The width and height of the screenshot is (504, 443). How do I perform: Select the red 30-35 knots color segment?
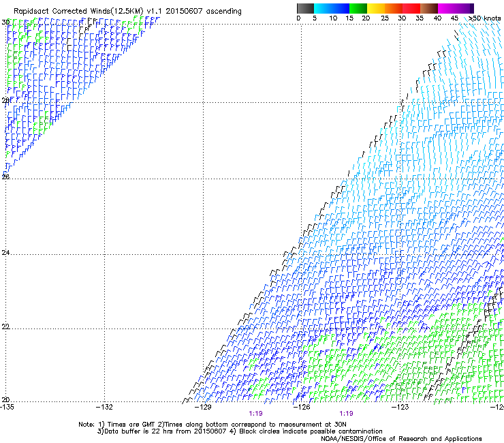point(411,8)
